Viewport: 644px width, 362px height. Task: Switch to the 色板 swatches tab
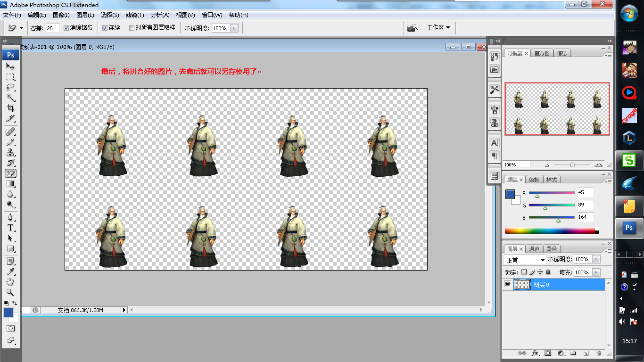pyautogui.click(x=534, y=180)
